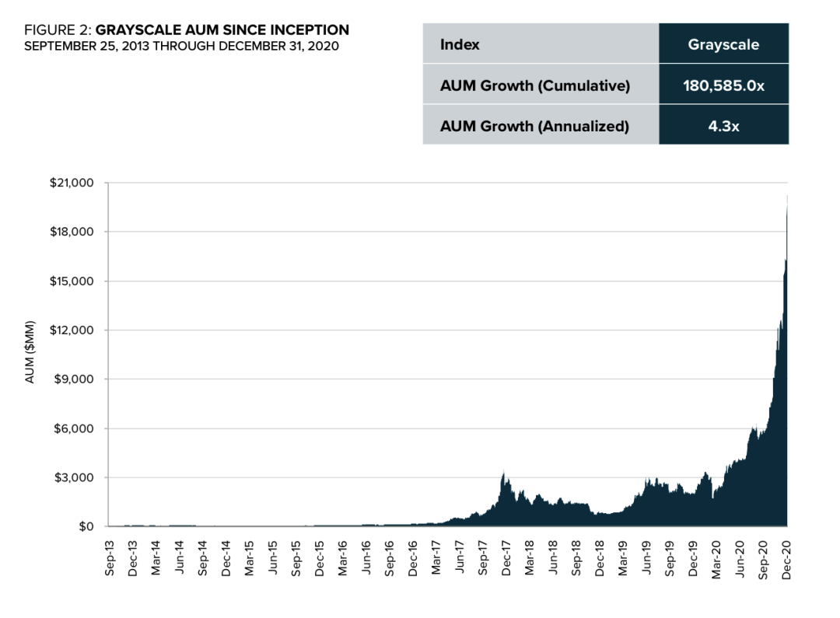This screenshot has width=840, height=618.
Task: Click the 'AUM ($MM)' vertical axis title
Action: coord(30,352)
